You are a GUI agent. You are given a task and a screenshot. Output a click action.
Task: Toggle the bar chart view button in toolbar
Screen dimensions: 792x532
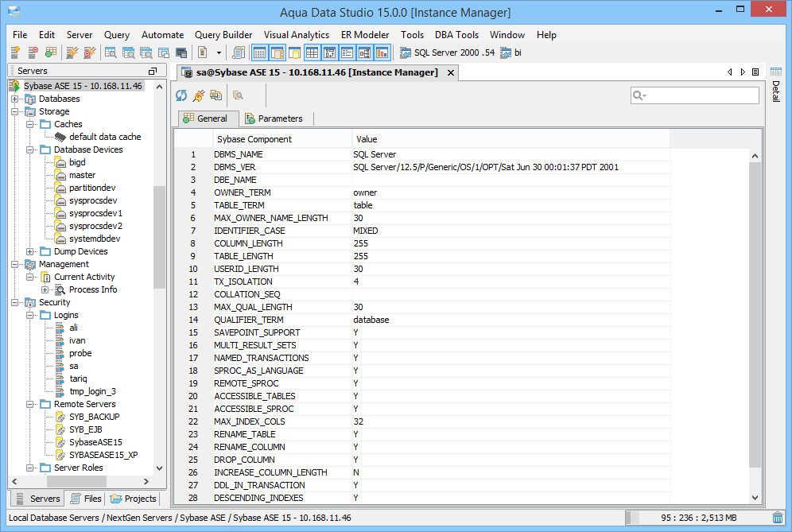pos(382,52)
